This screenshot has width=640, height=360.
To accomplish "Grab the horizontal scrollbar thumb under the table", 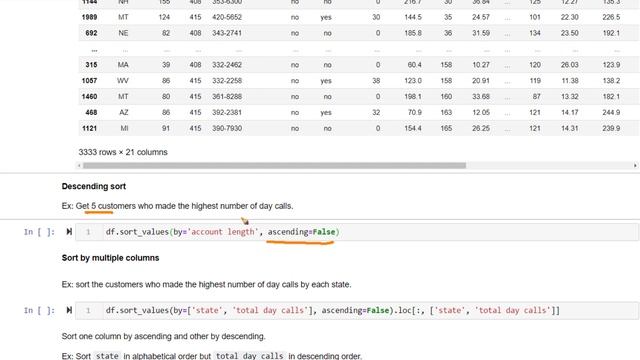I will point(274,165).
